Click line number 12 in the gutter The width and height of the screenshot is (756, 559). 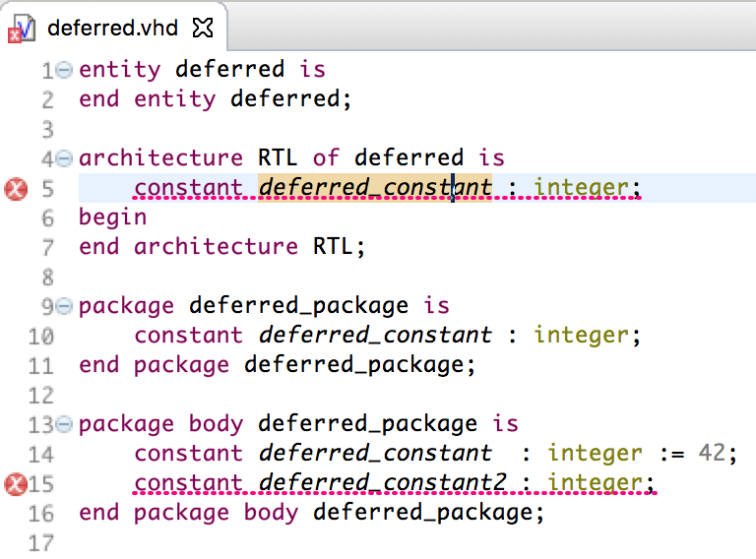[41, 396]
